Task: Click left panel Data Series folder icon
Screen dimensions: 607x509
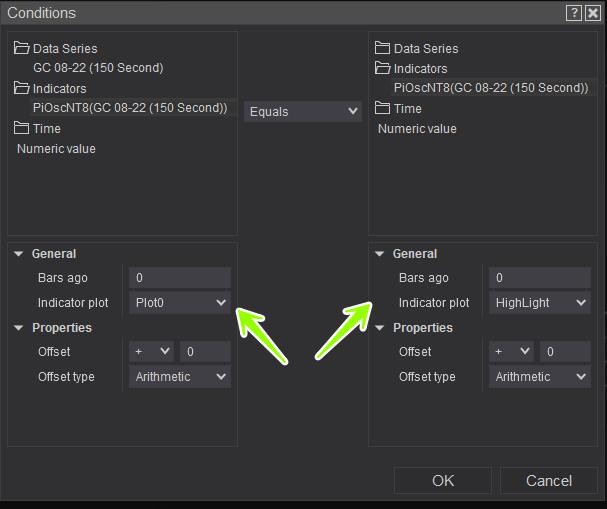Action: [21, 48]
